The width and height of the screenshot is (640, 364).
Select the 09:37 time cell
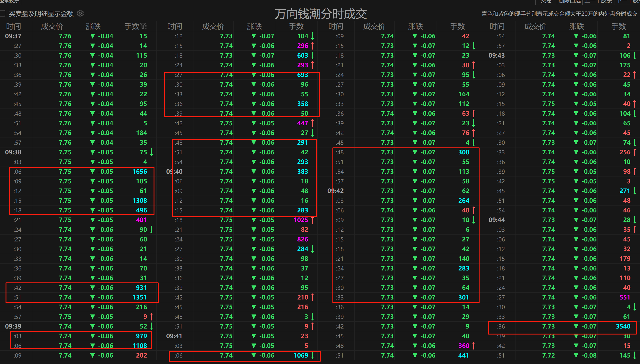point(13,36)
